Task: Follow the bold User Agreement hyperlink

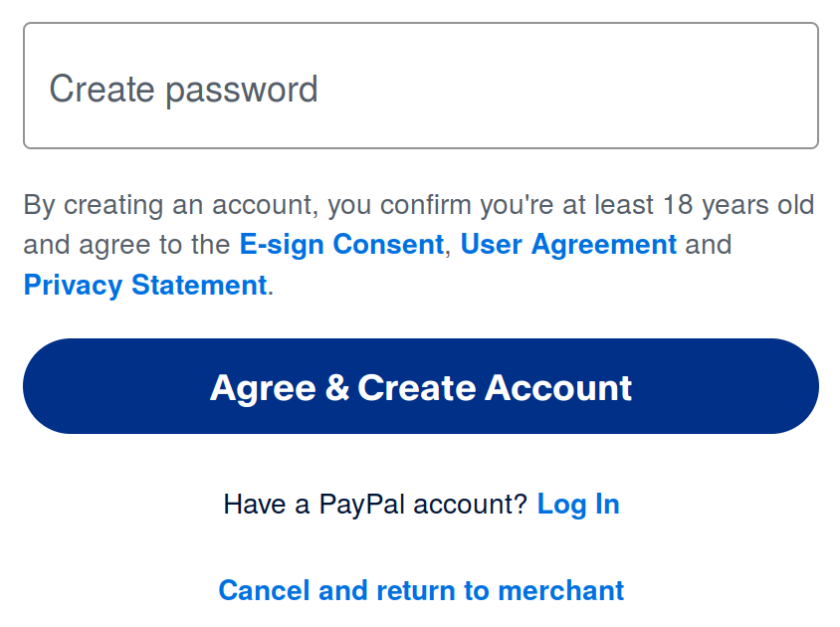Action: 568,245
